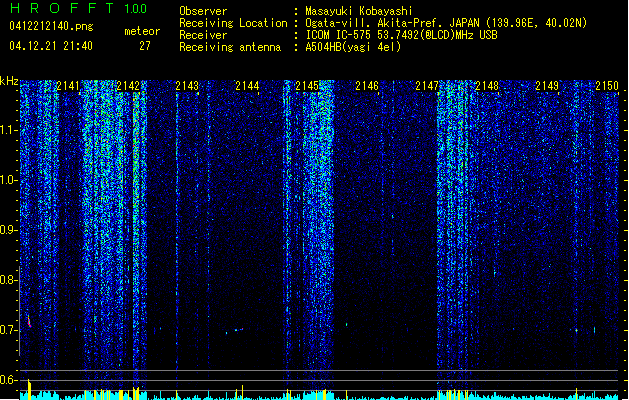Screen dimensions: 629x400
Task: Click the short pink echo trace after 2143
Action: tap(238, 330)
